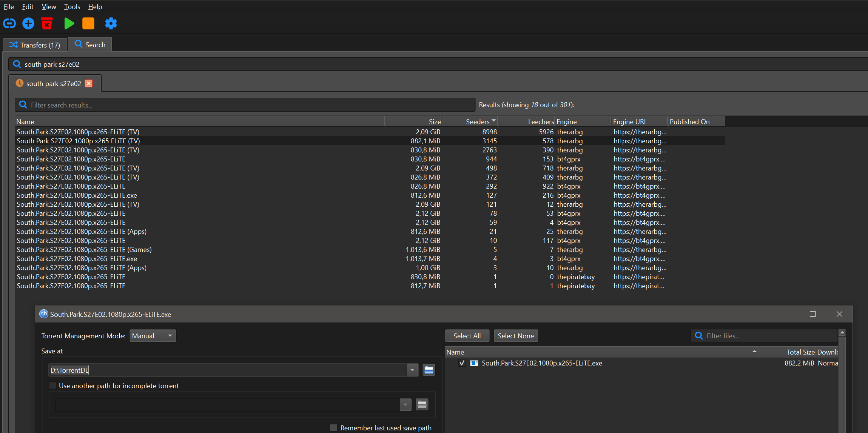The width and height of the screenshot is (868, 433).
Task: Click the 1.013,7 MiB .exe result row
Action: [x=370, y=259]
